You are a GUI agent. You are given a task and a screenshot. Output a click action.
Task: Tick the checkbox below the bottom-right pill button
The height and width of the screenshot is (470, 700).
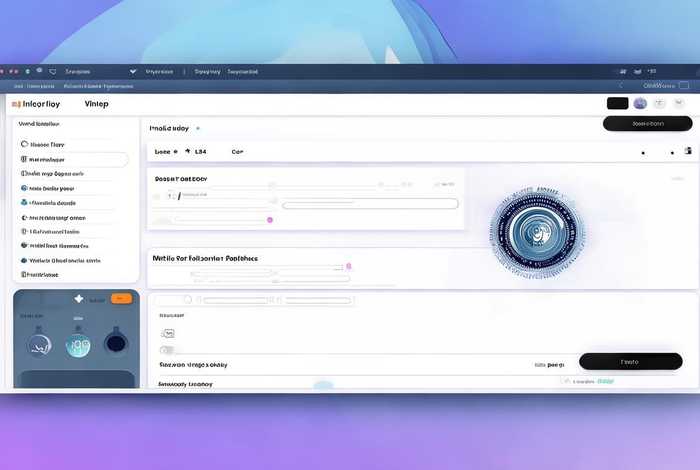(x=566, y=381)
